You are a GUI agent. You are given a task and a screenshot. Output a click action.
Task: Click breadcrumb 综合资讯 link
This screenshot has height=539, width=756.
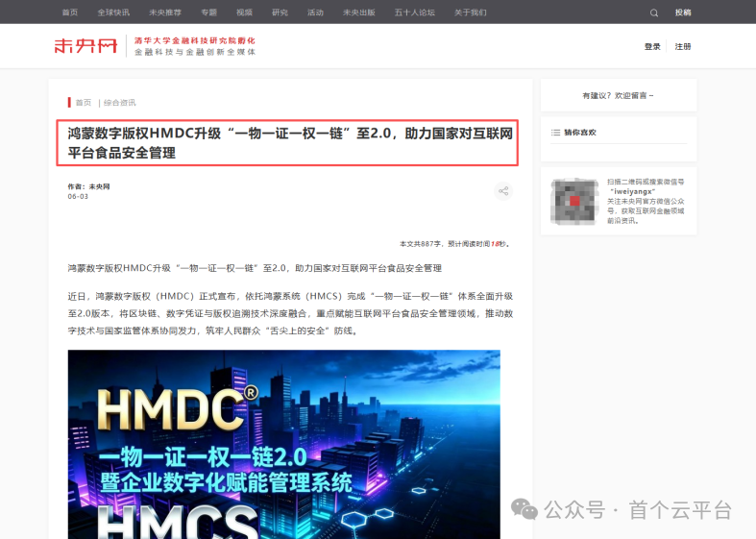(x=119, y=103)
